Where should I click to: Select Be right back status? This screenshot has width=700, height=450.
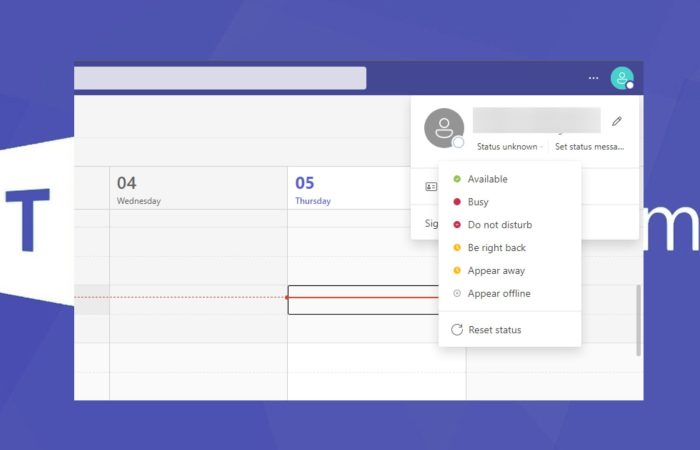tap(510, 248)
